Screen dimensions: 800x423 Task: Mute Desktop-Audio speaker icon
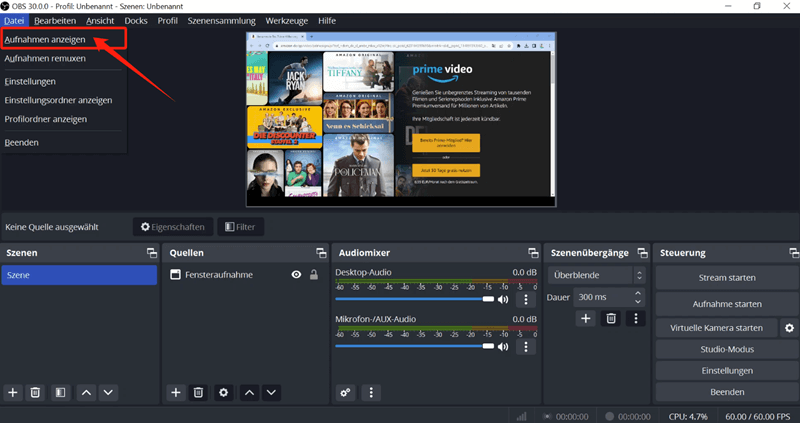pos(503,299)
